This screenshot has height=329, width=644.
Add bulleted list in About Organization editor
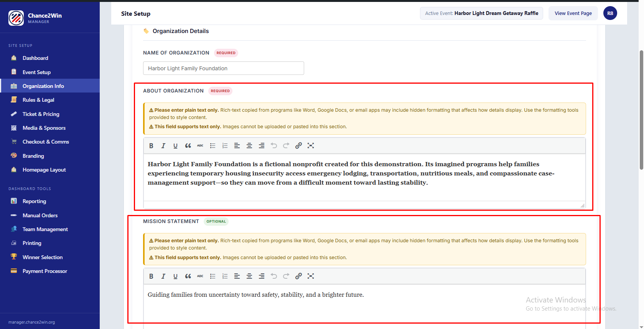(x=212, y=145)
